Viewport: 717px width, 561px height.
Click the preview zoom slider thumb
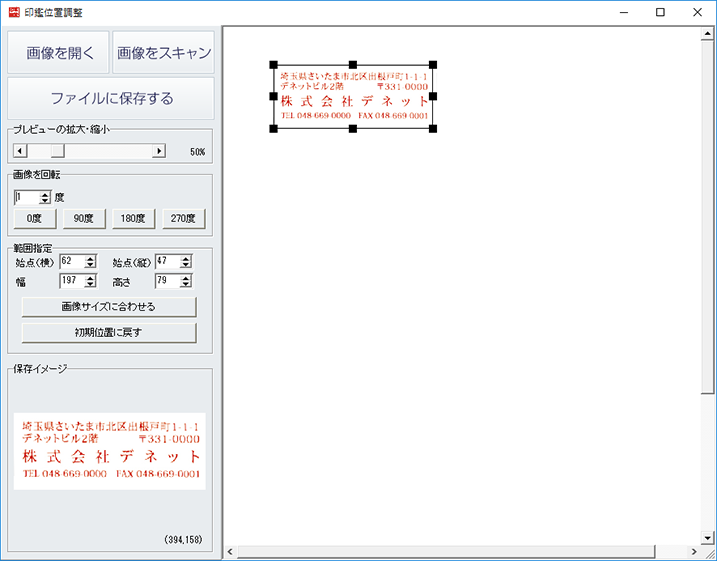(58, 150)
